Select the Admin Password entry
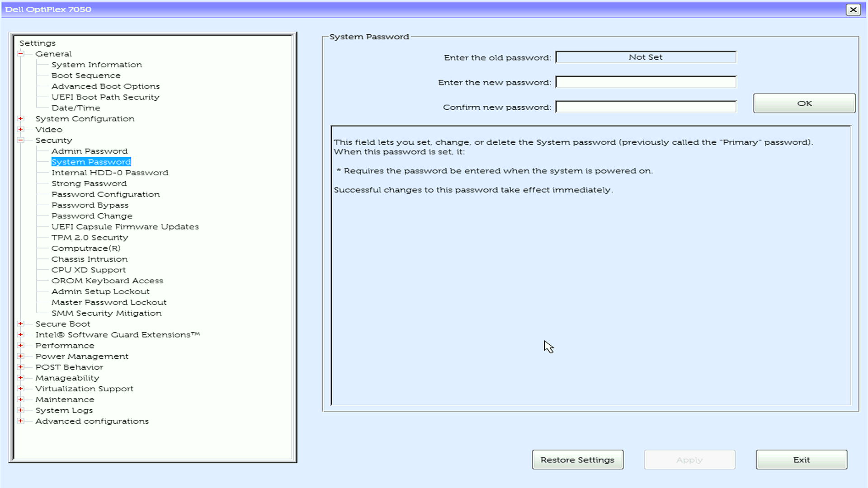The height and width of the screenshot is (488, 868). coord(89,150)
